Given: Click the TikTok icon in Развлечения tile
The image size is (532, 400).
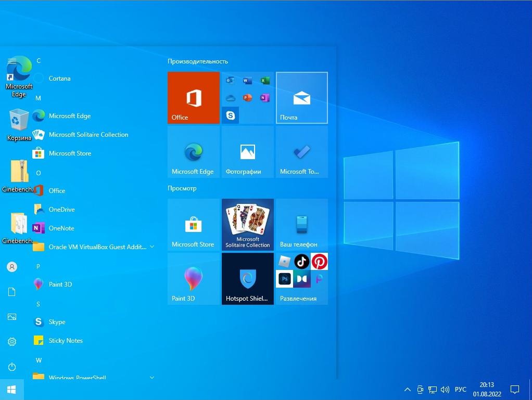Looking at the screenshot, I should click(x=301, y=261).
